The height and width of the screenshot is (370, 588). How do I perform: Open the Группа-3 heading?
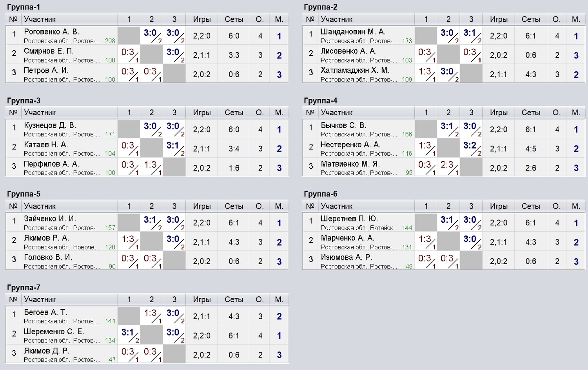(24, 101)
